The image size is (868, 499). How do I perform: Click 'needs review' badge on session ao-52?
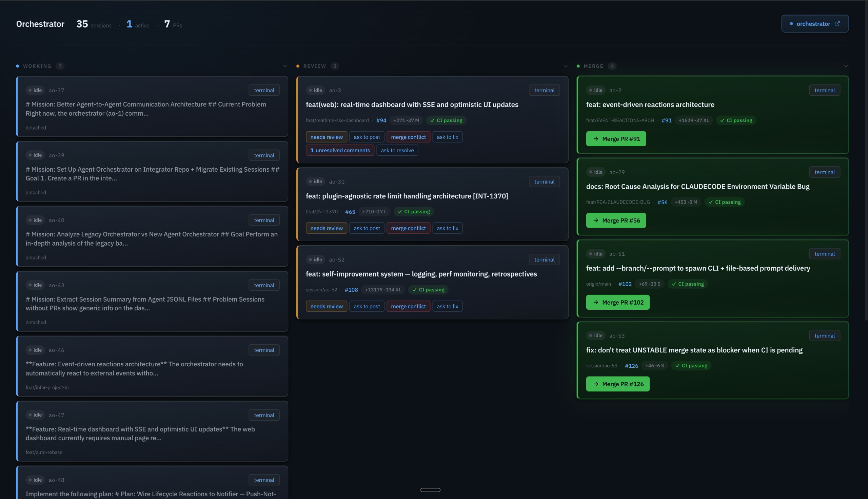pos(326,306)
